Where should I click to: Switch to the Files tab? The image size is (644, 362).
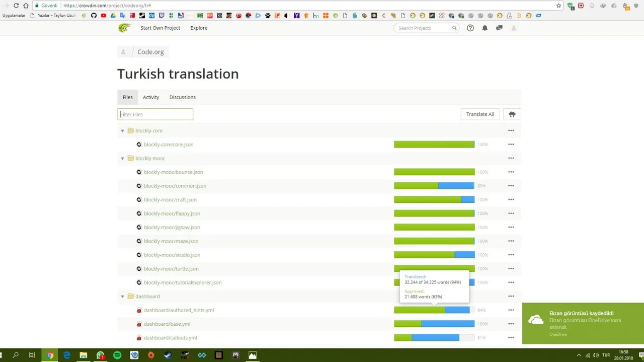coord(128,97)
